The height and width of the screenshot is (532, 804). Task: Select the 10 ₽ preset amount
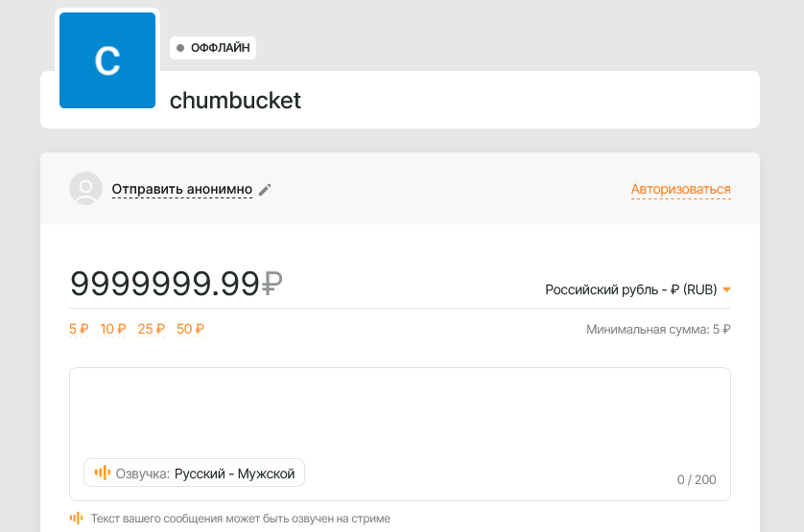(x=113, y=329)
